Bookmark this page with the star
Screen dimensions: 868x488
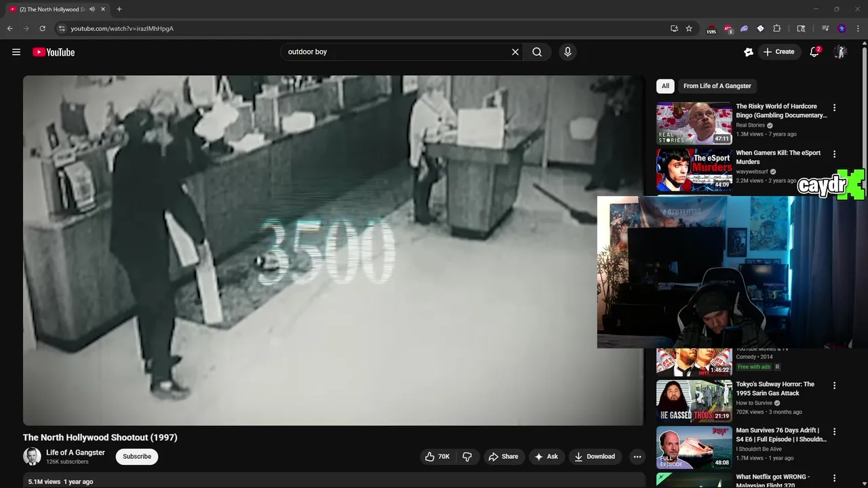[x=689, y=28]
